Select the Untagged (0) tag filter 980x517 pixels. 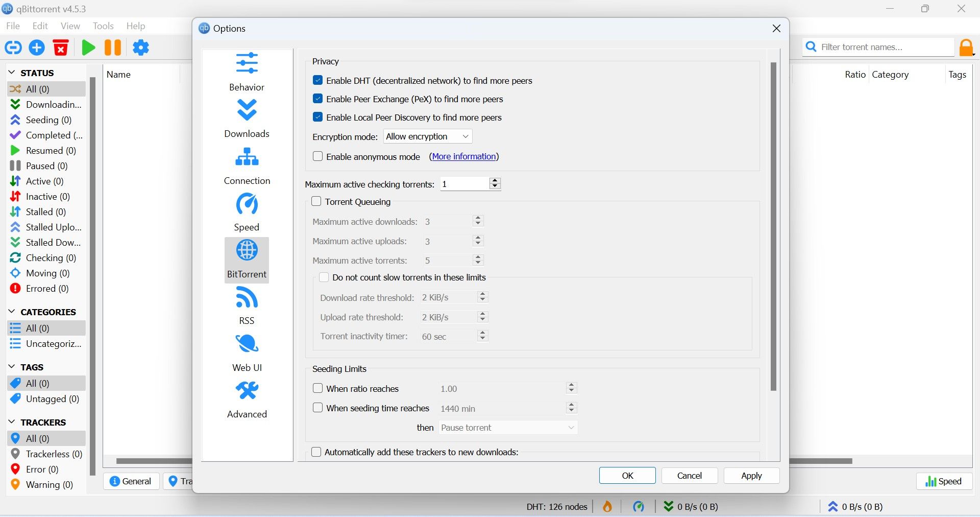[x=46, y=398]
